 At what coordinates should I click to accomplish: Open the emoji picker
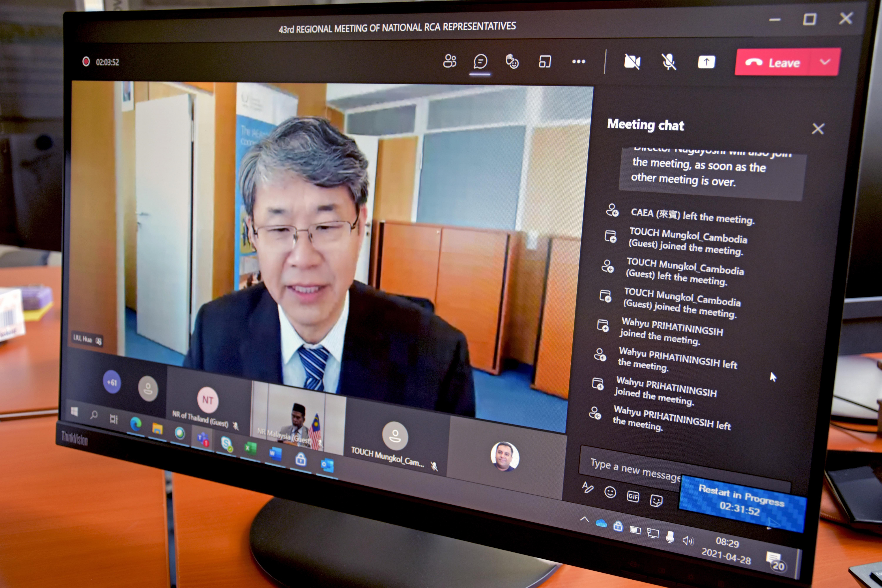(610, 492)
